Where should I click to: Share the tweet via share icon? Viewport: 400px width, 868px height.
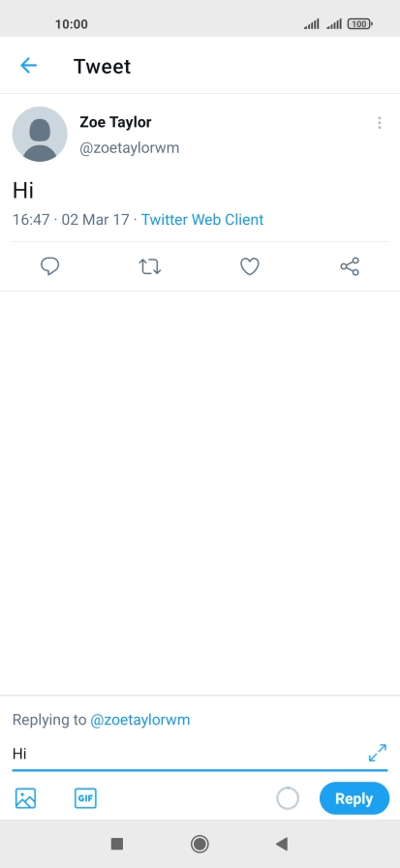[350, 266]
